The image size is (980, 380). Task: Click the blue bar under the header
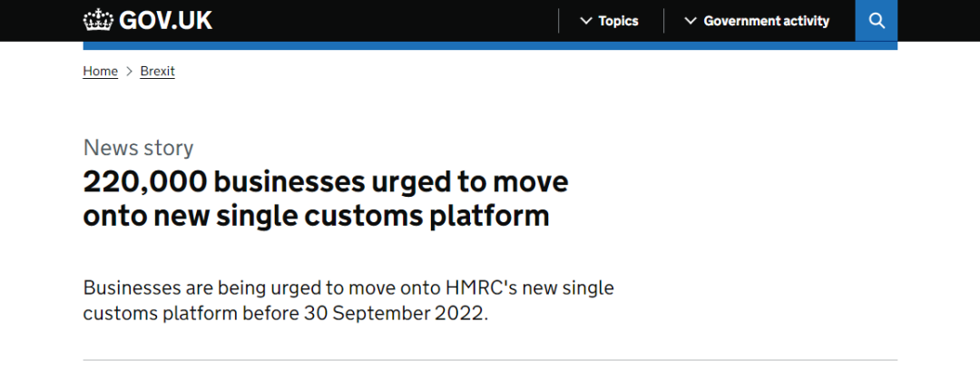pos(490,45)
